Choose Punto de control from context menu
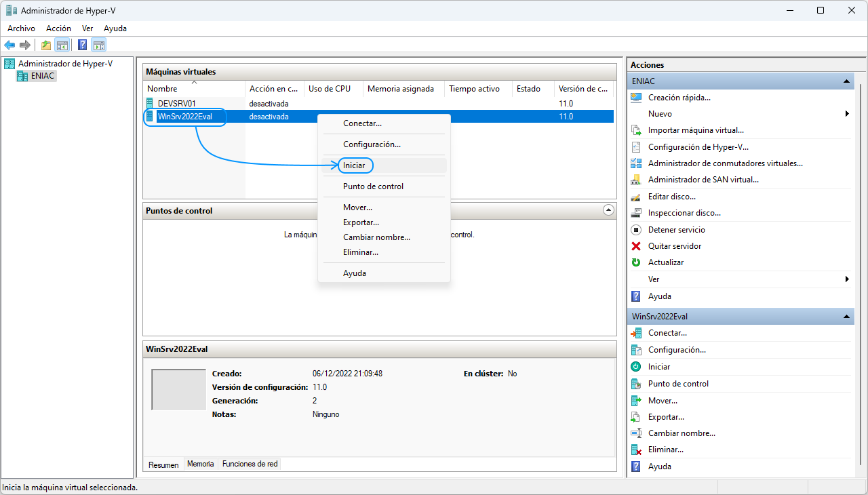The width and height of the screenshot is (868, 495). (384, 186)
